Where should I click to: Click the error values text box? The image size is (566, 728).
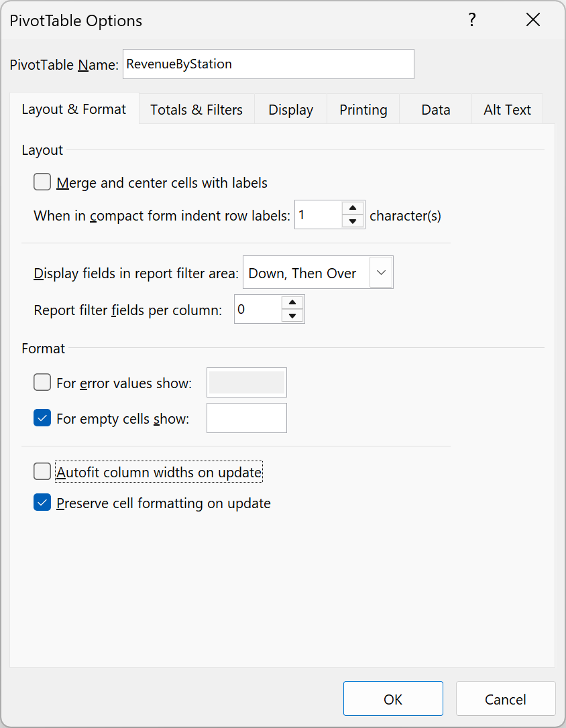pos(247,383)
